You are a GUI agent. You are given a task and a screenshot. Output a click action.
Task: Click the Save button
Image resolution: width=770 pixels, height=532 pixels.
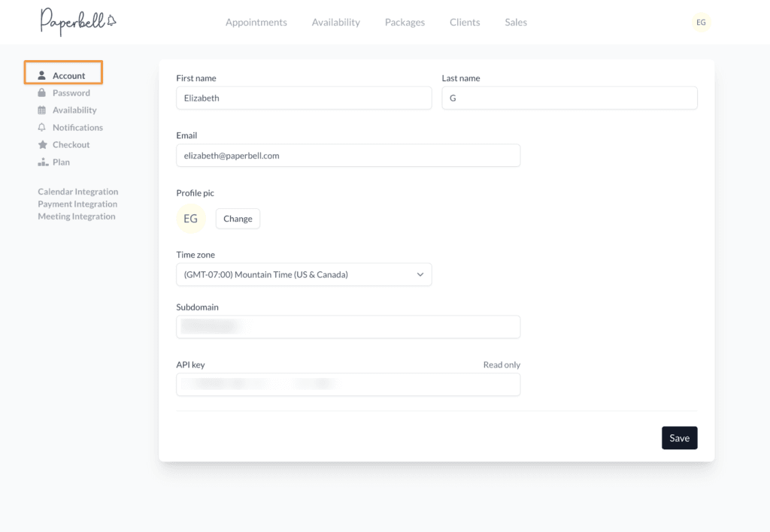click(x=679, y=438)
